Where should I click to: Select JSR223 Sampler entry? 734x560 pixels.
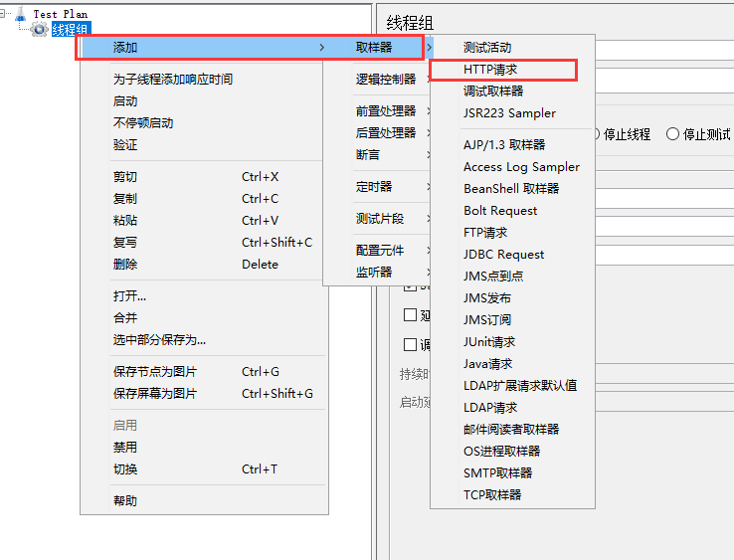pyautogui.click(x=512, y=113)
